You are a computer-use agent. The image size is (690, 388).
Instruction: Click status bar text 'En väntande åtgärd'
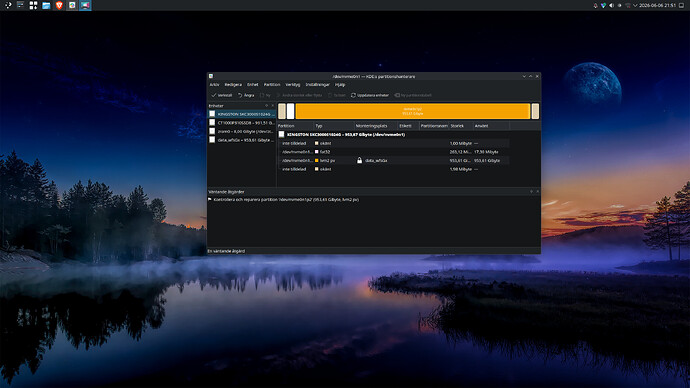pos(226,251)
